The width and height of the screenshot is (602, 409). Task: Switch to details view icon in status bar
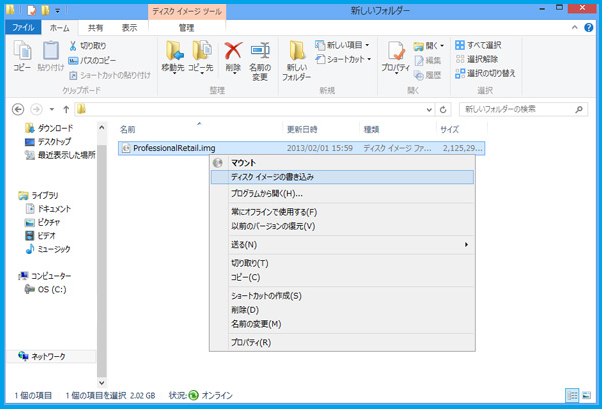pyautogui.click(x=572, y=395)
